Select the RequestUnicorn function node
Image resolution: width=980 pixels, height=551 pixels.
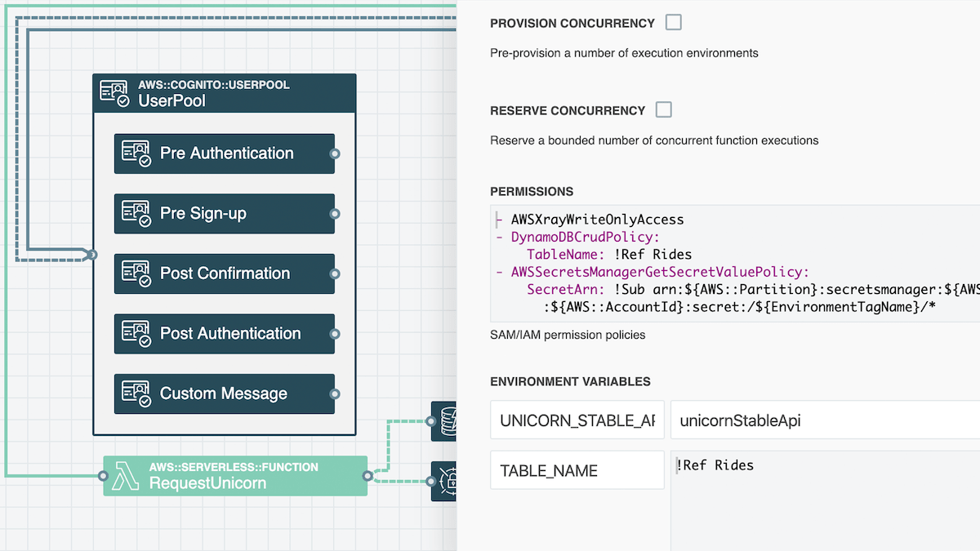235,476
